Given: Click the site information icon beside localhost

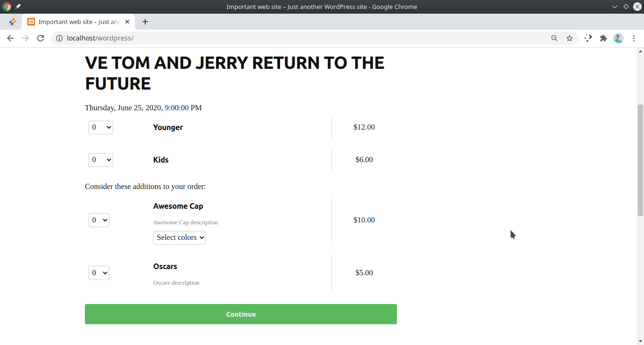Looking at the screenshot, I should [x=59, y=38].
